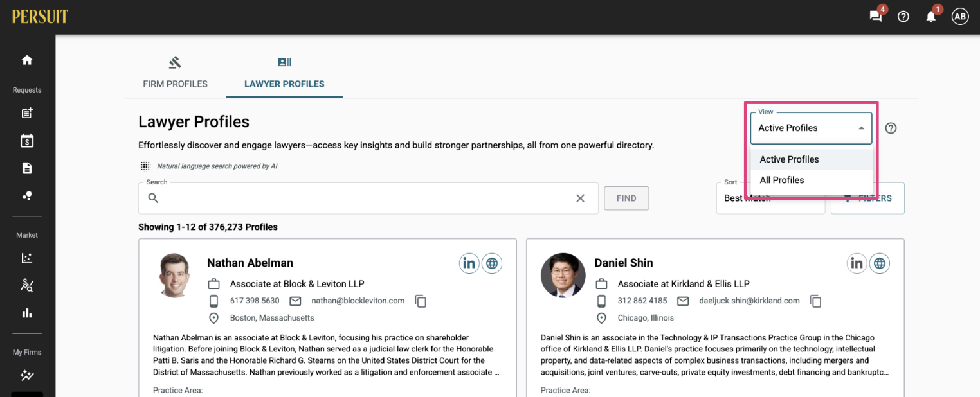This screenshot has height=397, width=980.
Task: Open the chat messages icon with badge
Action: 876,17
